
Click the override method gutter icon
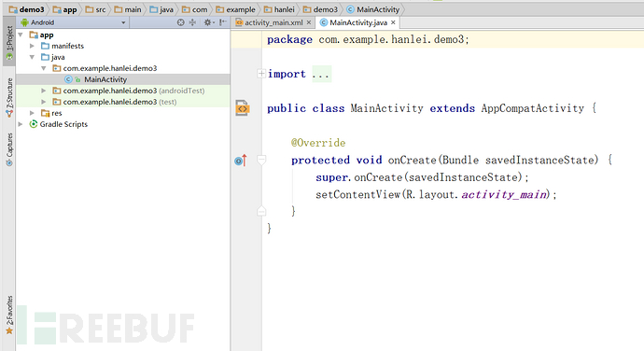[x=241, y=161]
